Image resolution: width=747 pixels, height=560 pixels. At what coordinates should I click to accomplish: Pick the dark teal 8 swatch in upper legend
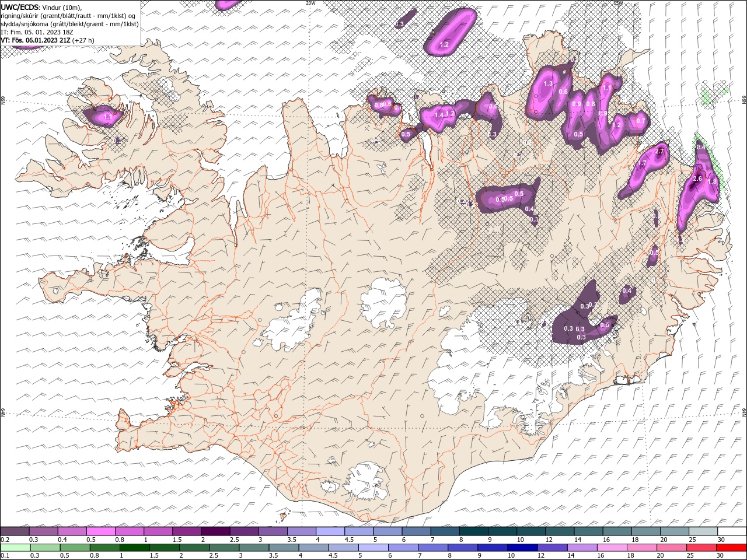pyautogui.click(x=473, y=531)
